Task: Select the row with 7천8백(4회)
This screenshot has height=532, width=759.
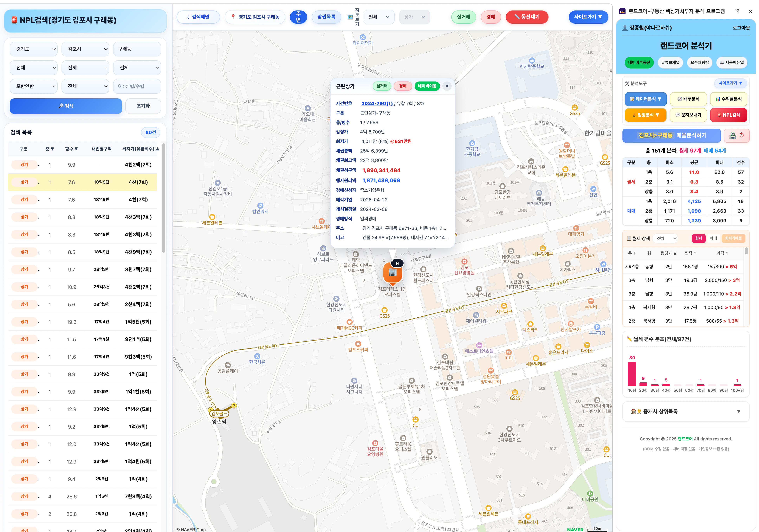Action: [82, 497]
